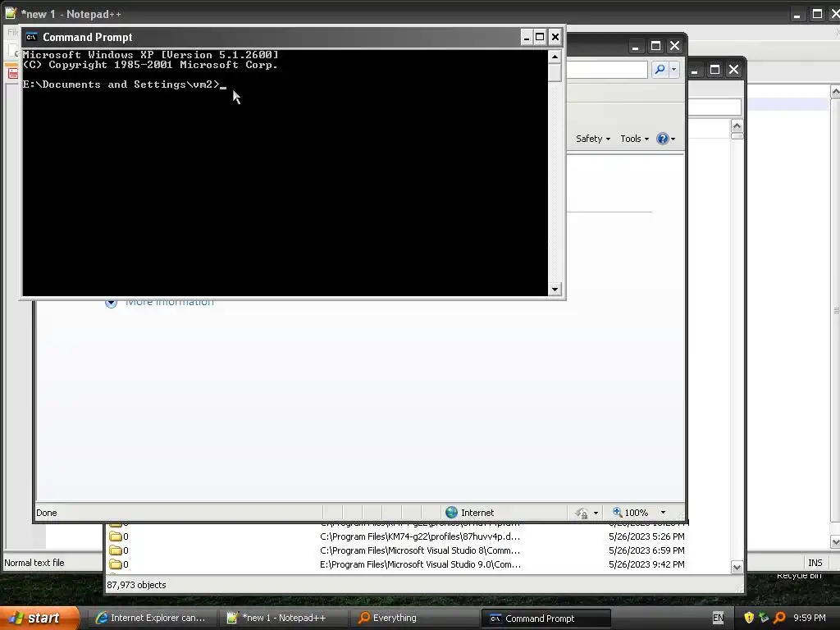The image size is (840, 630).
Task: Open the Command Prompt system menu icon
Action: tap(32, 37)
